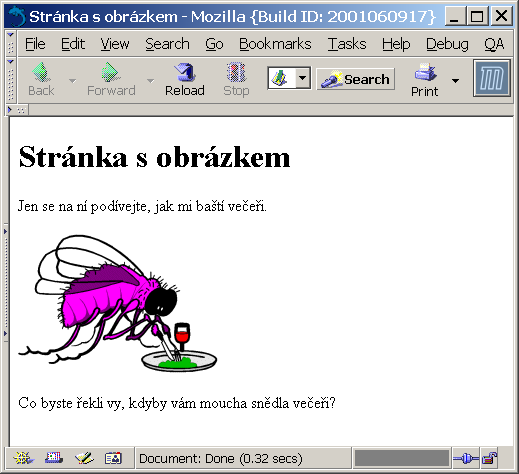Click the fly eating dinner image
This screenshot has height=474, width=519.
pos(118,303)
